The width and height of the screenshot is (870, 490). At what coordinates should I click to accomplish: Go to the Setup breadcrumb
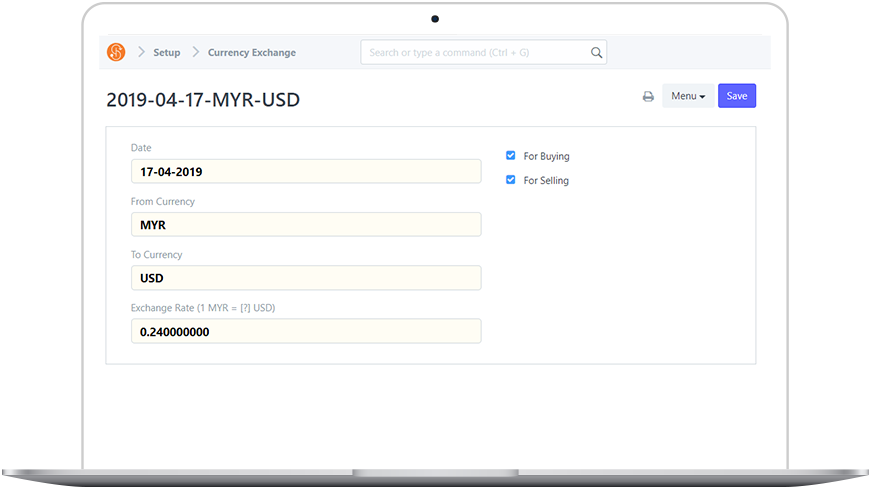click(x=167, y=52)
